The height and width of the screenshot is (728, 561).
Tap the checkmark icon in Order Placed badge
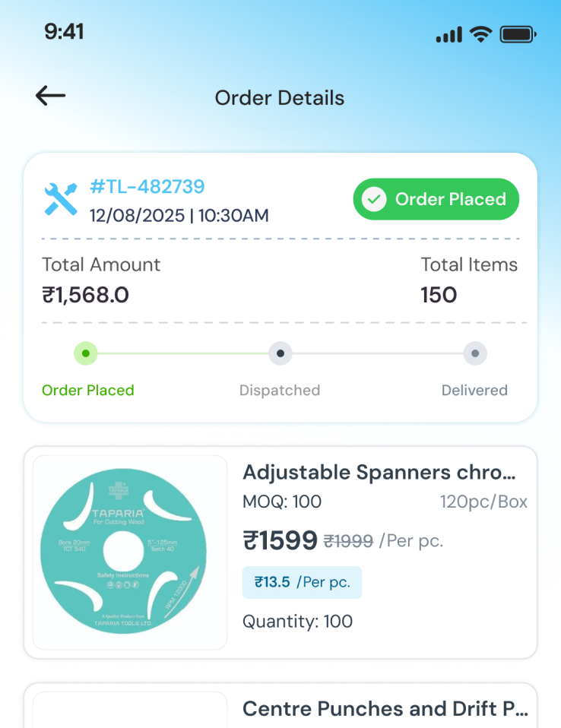(373, 200)
